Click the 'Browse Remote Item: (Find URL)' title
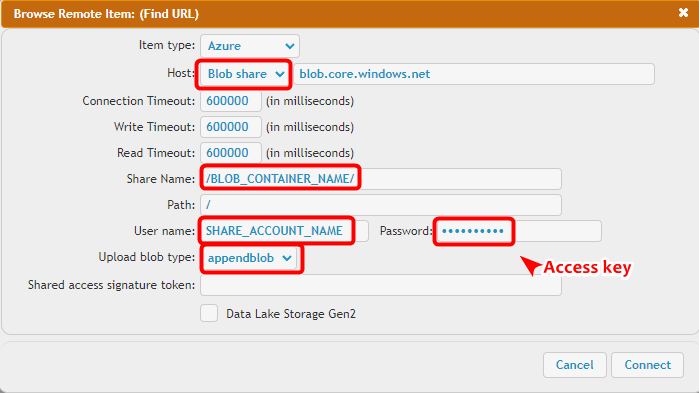The height and width of the screenshot is (393, 699). pyautogui.click(x=106, y=14)
